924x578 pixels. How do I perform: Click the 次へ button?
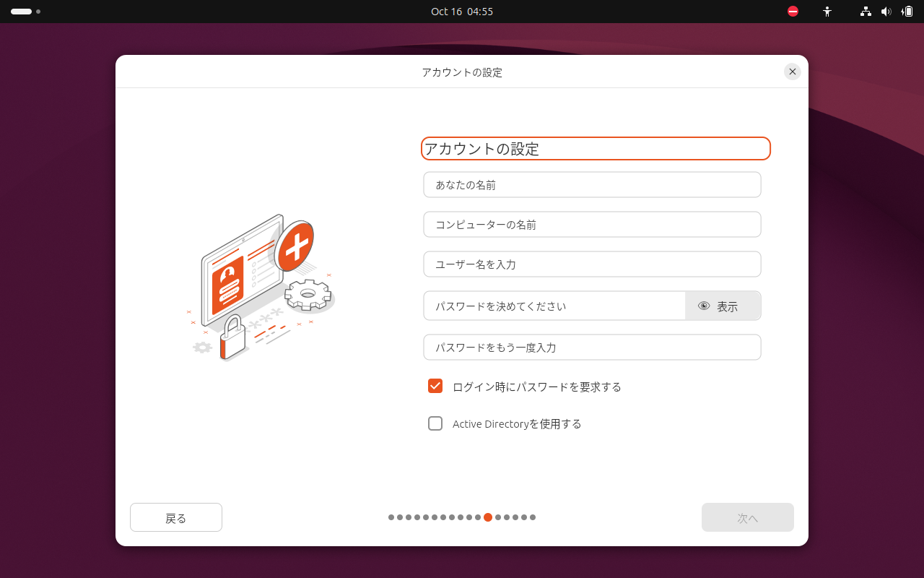748,517
